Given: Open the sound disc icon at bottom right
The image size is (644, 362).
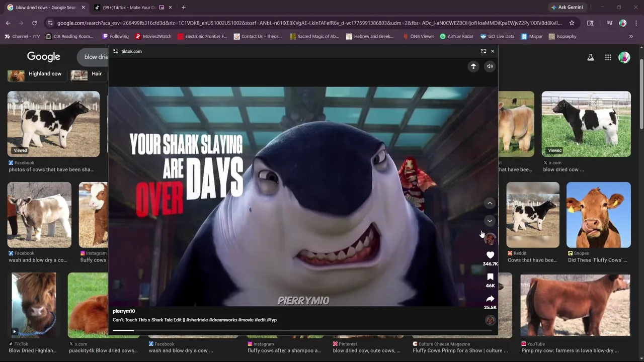Looking at the screenshot, I should pos(490,320).
